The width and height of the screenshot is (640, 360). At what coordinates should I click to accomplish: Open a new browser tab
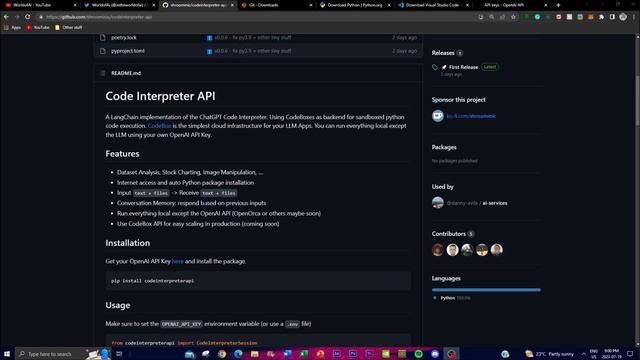[558, 5]
